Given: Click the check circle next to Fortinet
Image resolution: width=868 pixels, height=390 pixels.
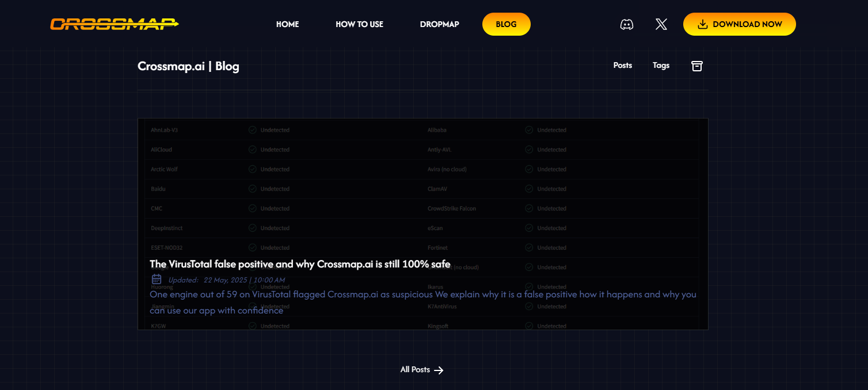Looking at the screenshot, I should coord(529,247).
